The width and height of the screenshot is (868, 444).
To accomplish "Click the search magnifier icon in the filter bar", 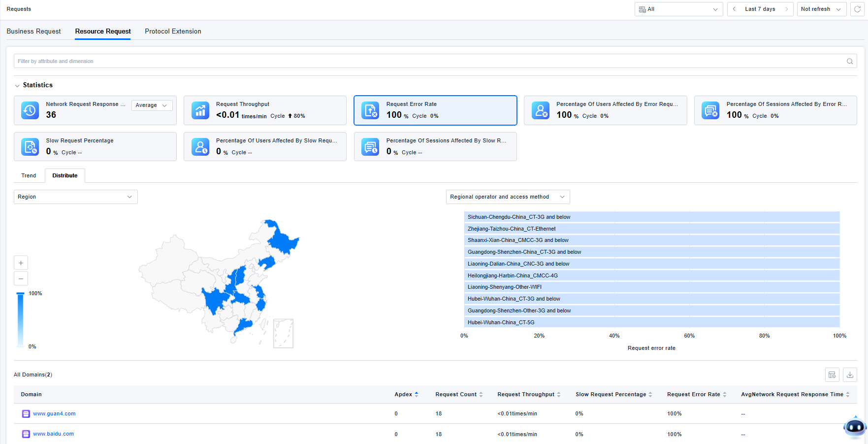I will (849, 61).
